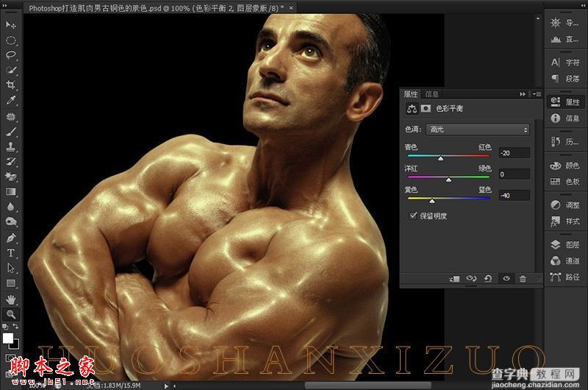Open the 通道 channels panel
The height and width of the screenshot is (390, 588).
point(565,261)
